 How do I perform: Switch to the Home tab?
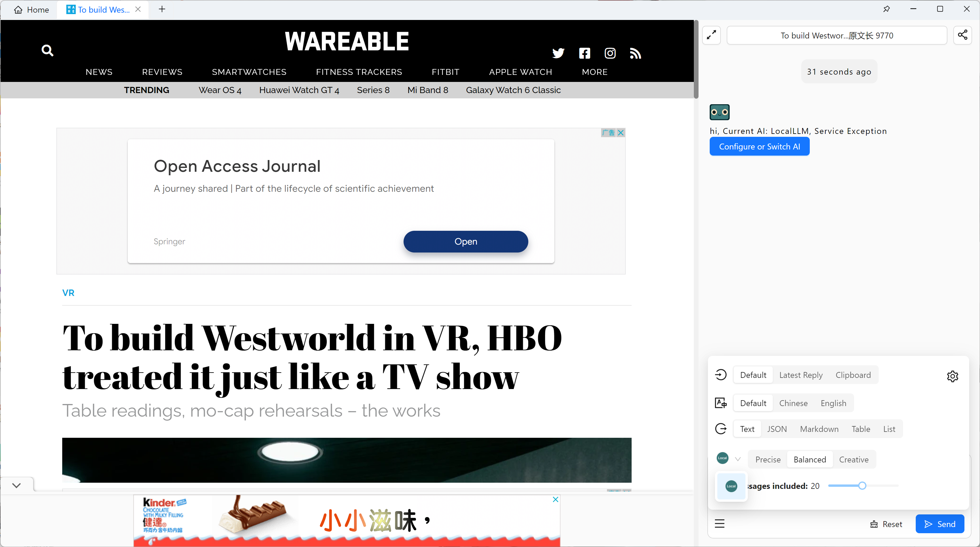pos(32,9)
